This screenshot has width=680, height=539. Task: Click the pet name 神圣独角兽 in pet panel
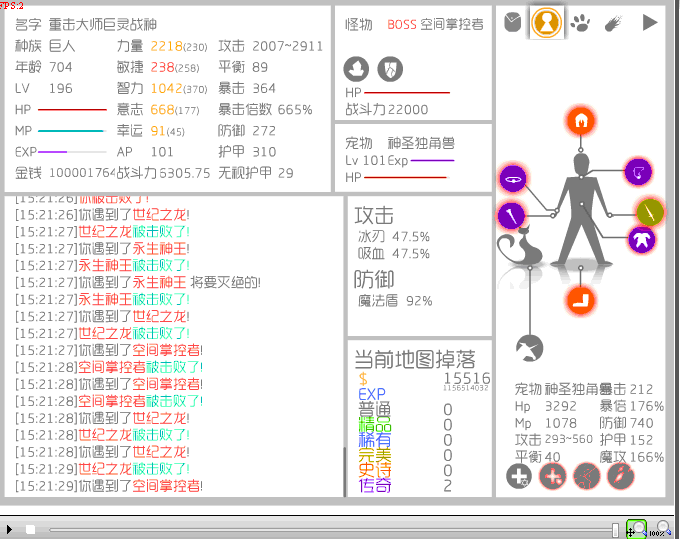(x=421, y=143)
